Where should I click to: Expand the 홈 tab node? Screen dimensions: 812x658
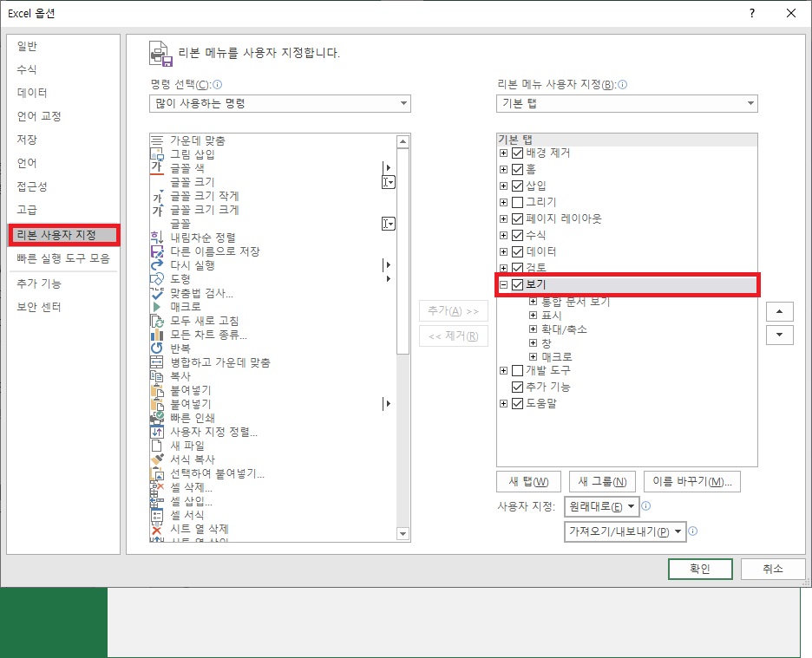click(x=503, y=169)
